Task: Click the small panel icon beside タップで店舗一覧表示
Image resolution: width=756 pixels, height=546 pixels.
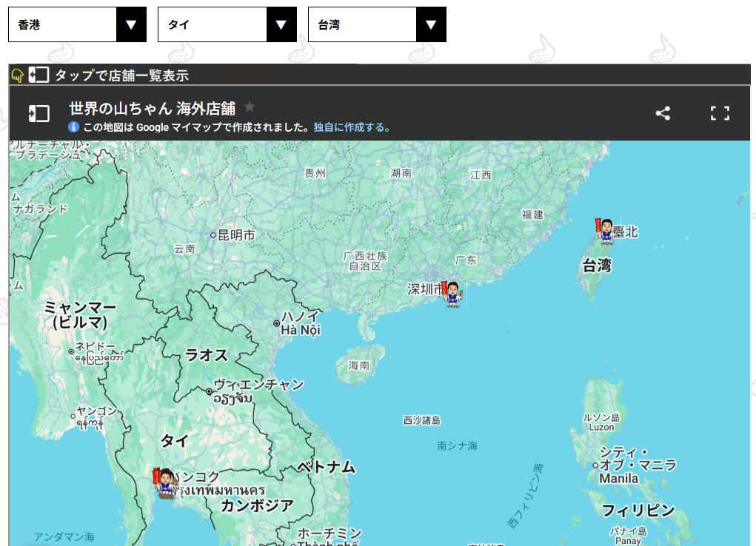Action: [39, 75]
